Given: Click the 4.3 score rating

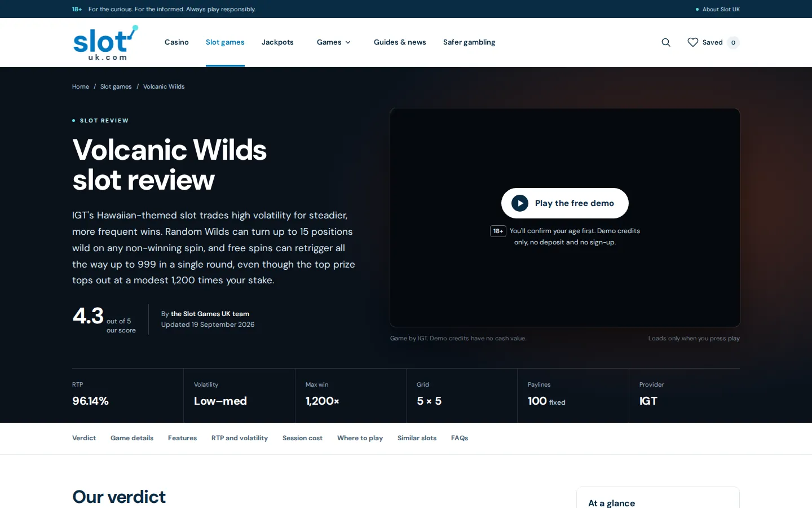Looking at the screenshot, I should click(88, 316).
